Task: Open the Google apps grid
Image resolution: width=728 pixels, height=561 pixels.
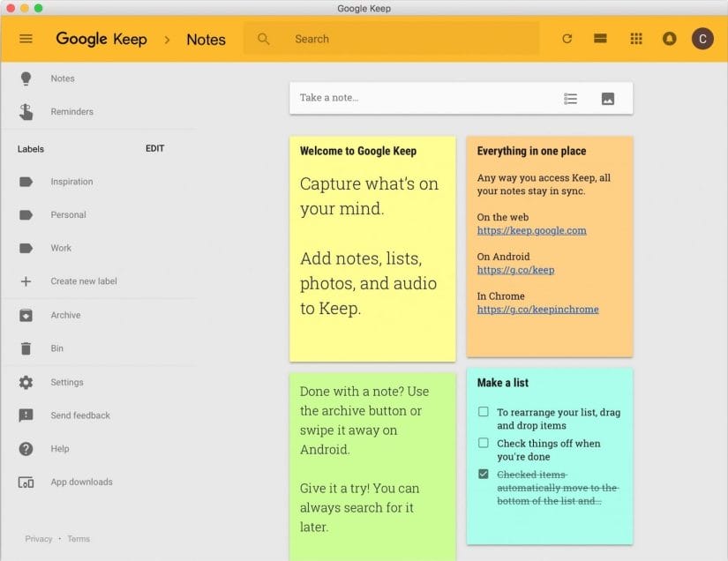Action: pos(635,38)
